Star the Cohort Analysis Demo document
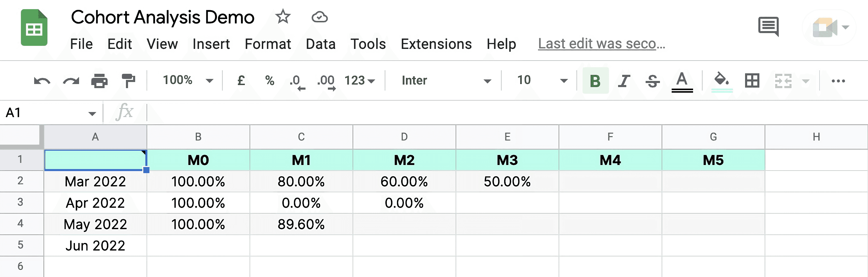This screenshot has width=868, height=277. [x=283, y=17]
